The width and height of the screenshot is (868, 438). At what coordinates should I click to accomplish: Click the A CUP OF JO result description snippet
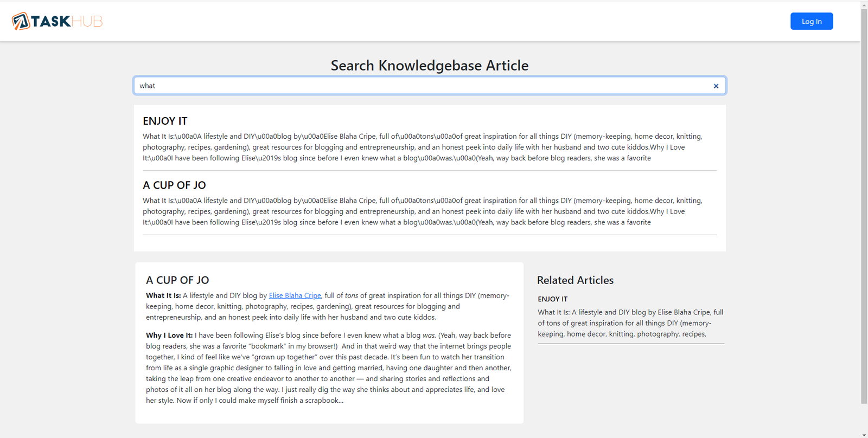point(423,211)
